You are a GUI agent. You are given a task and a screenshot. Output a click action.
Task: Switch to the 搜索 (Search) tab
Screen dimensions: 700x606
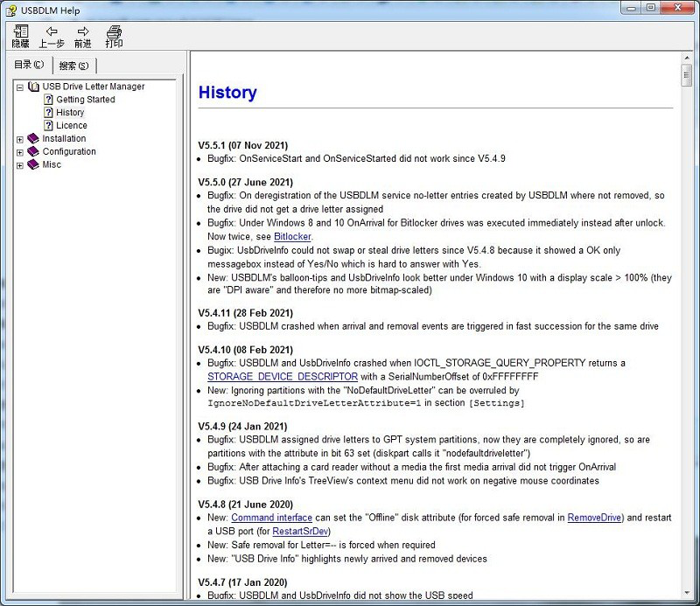(74, 66)
